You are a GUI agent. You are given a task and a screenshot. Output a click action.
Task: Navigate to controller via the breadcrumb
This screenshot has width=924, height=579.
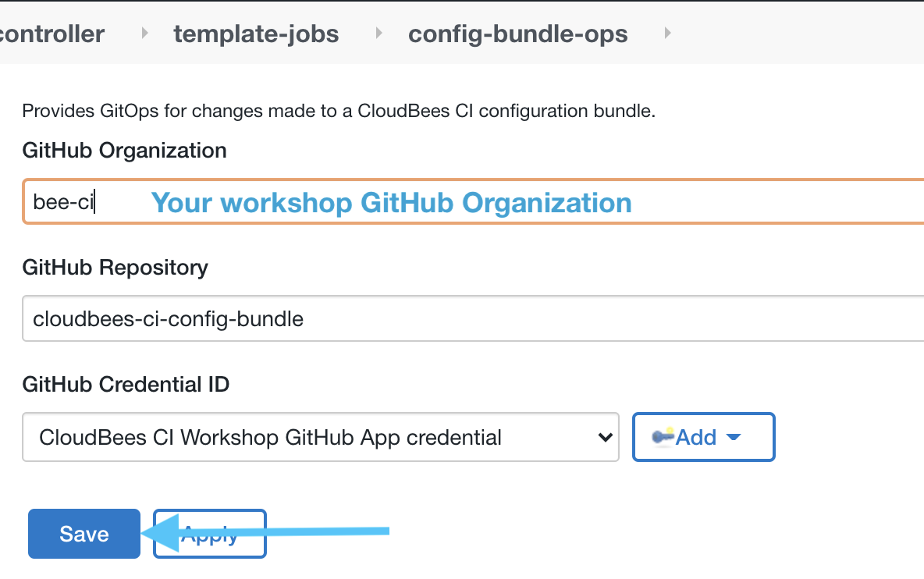coord(52,33)
